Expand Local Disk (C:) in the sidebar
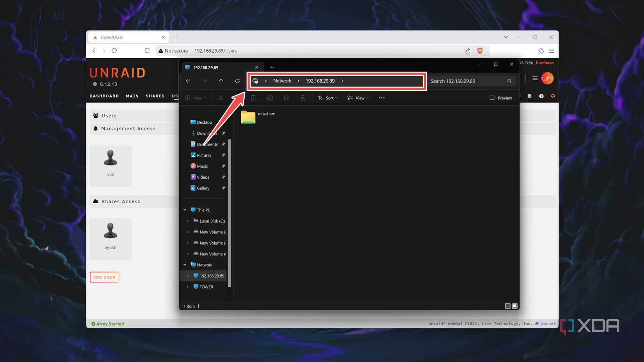The width and height of the screenshot is (644, 362). click(x=188, y=221)
